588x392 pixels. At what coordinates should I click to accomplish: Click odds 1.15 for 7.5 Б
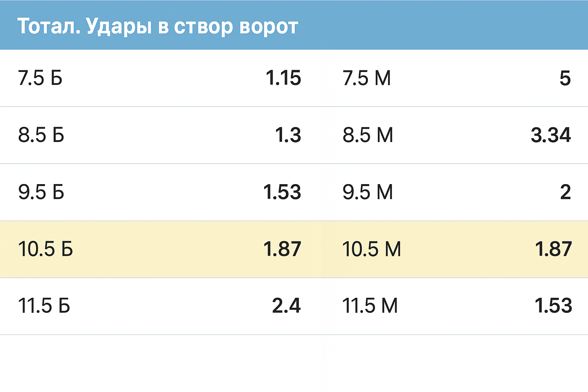(283, 78)
